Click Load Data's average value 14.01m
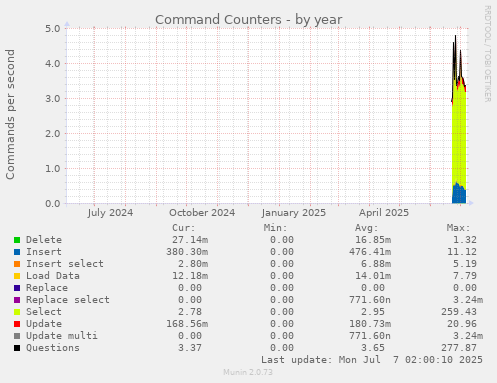Image resolution: width=497 pixels, height=383 pixels. 373,276
